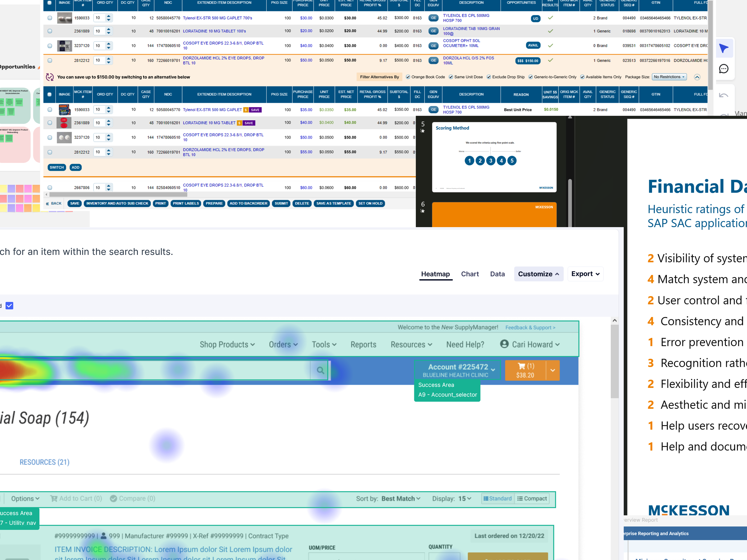Switch to the Data tab
Screen dimensions: 747x560
497,274
